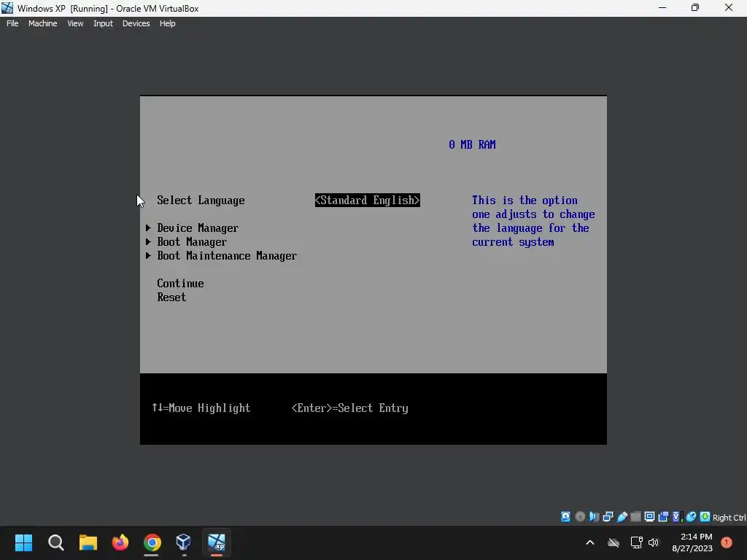This screenshot has width=747, height=560.
Task: Open the Input menu
Action: point(103,23)
